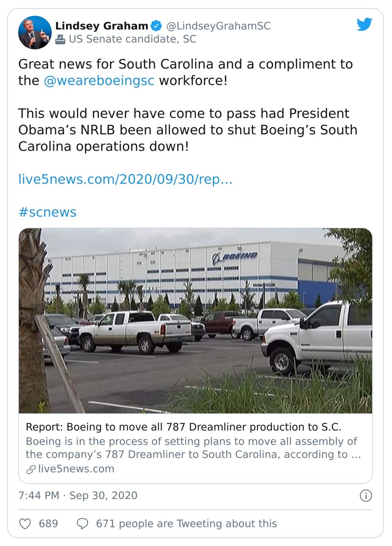Click the link chain icon beside live5news.com
This screenshot has width=392, height=546.
coord(31,469)
